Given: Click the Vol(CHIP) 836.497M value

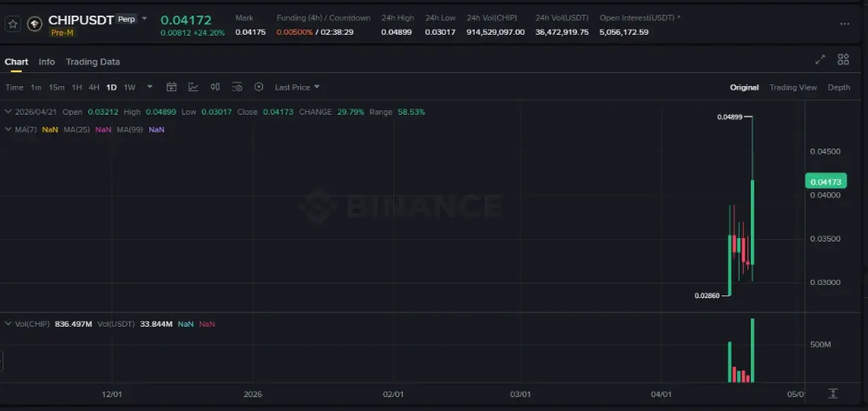Looking at the screenshot, I should pos(74,324).
